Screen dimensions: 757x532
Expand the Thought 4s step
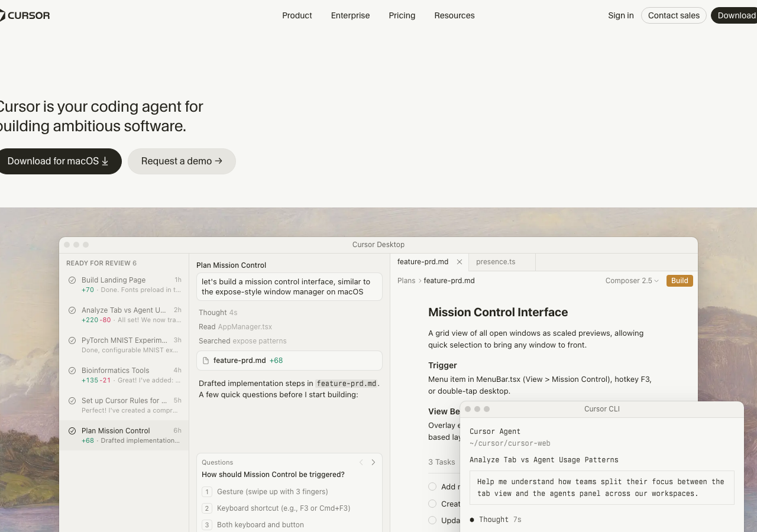pos(218,313)
